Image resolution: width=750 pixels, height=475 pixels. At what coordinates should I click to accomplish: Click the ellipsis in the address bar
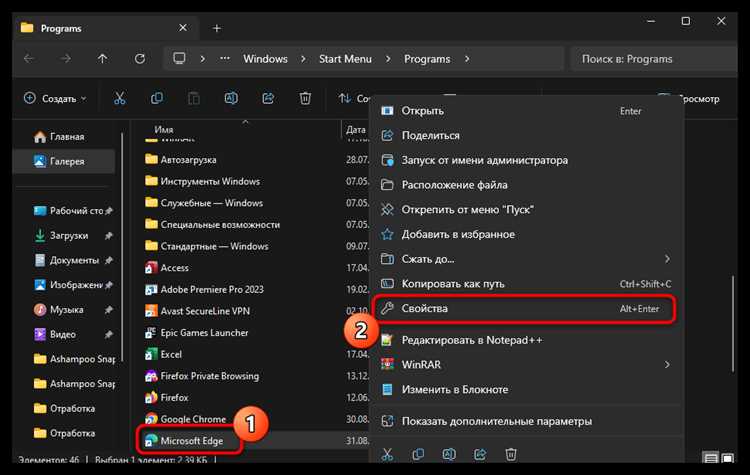[224, 58]
